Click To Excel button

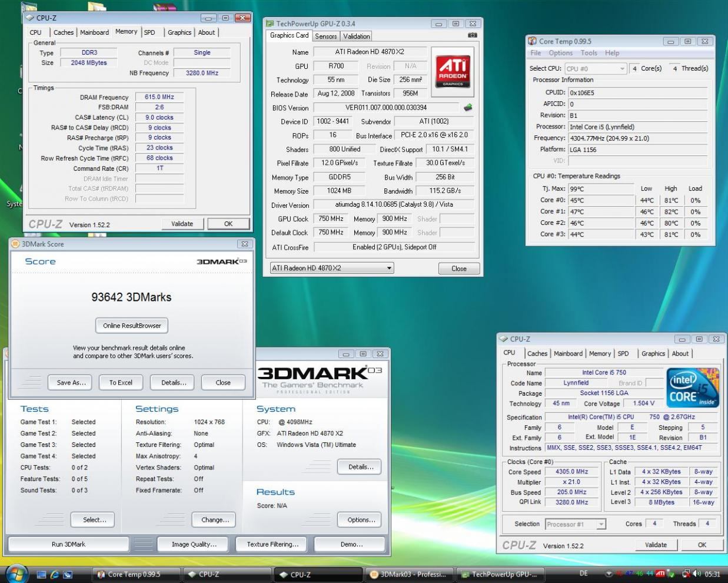(x=121, y=383)
